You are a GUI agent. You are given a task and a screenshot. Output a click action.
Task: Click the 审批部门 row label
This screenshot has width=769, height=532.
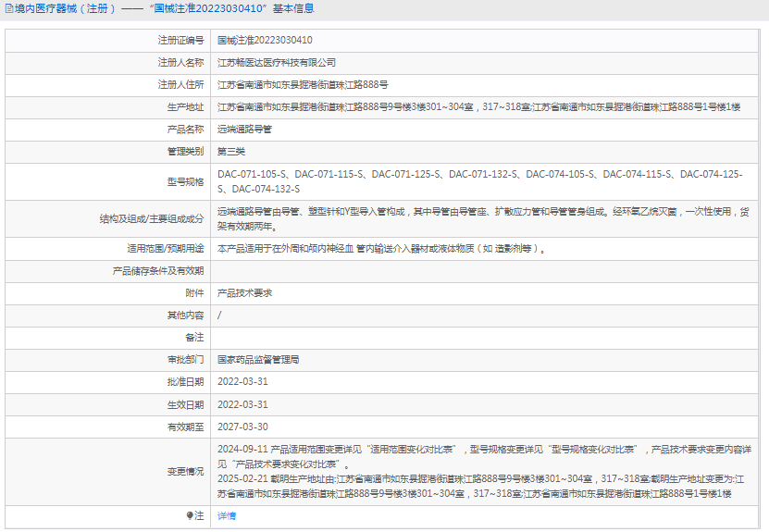[x=185, y=360]
